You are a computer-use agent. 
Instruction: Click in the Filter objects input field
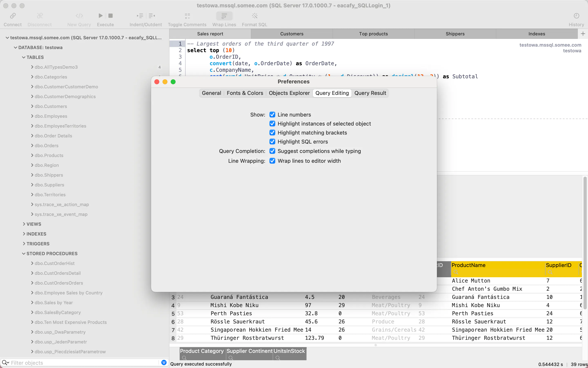[84, 363]
